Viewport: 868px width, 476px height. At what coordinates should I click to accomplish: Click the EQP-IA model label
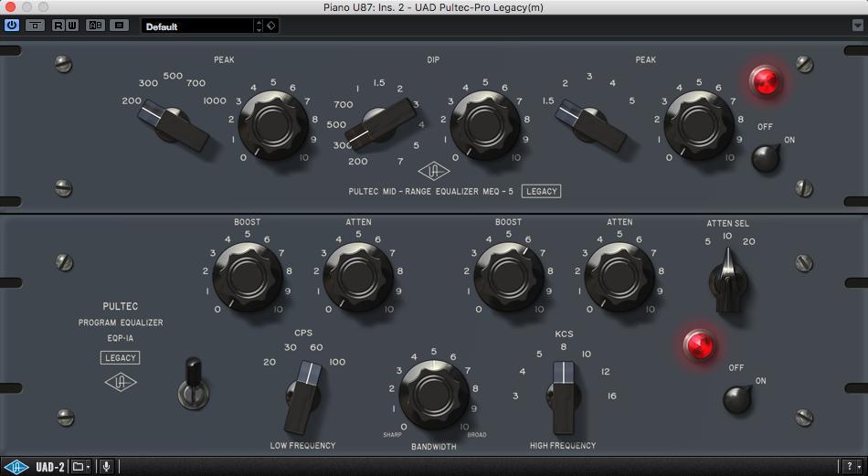coord(120,338)
